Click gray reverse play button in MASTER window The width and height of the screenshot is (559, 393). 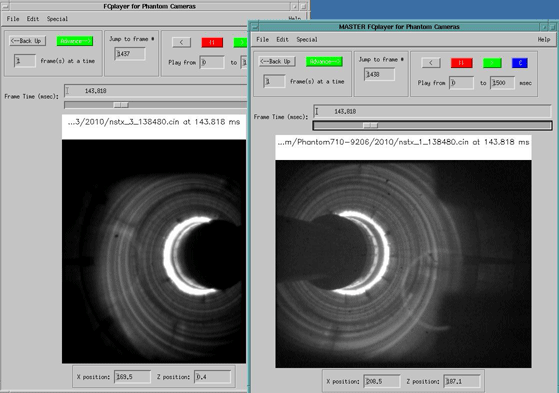(x=431, y=63)
